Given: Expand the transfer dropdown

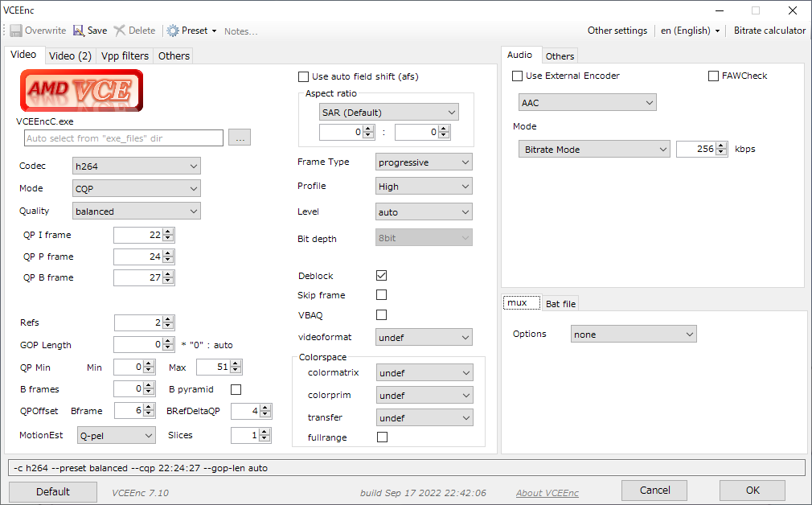Looking at the screenshot, I should point(424,418).
